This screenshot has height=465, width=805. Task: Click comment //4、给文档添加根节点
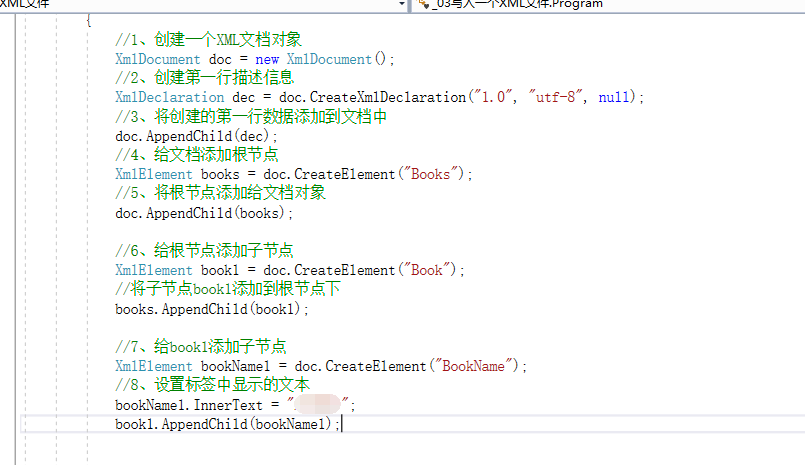click(x=197, y=154)
